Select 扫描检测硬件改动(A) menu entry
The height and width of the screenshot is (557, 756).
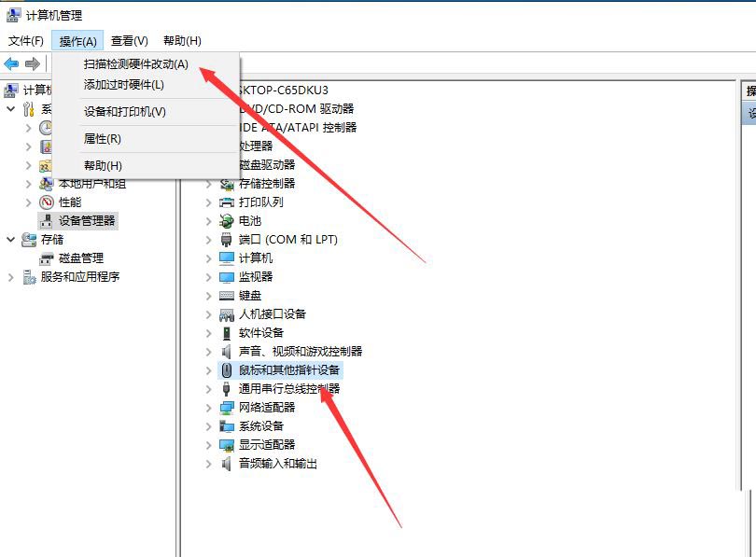135,64
